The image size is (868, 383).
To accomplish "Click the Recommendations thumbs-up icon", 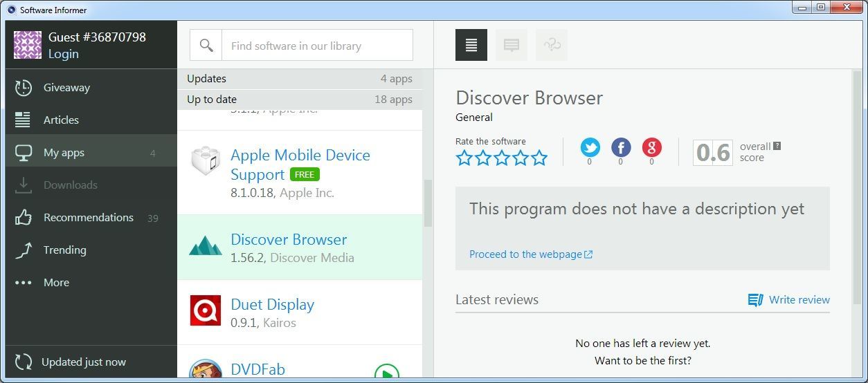I will [x=24, y=218].
